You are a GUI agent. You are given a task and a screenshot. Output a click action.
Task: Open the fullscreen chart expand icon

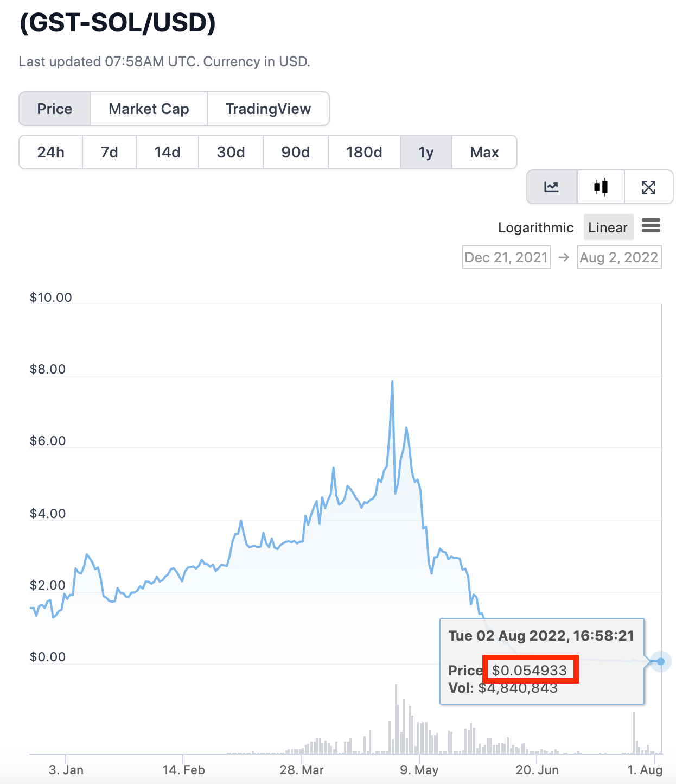649,187
